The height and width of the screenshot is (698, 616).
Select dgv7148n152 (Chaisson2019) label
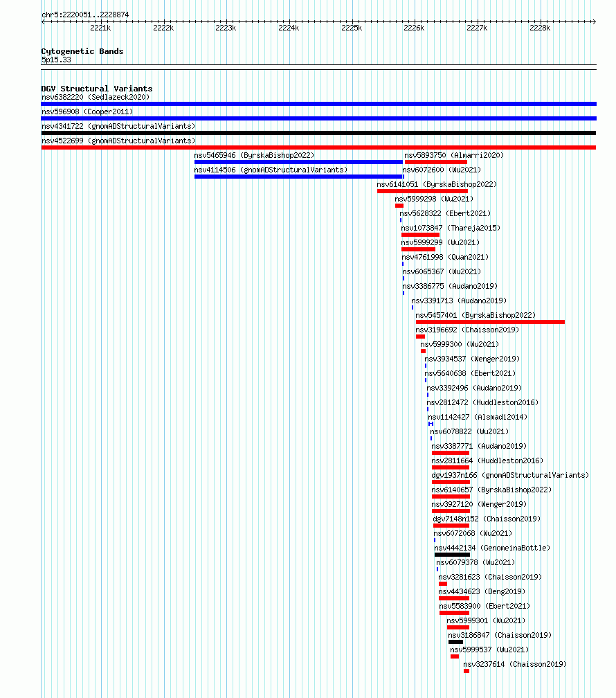[x=487, y=519]
